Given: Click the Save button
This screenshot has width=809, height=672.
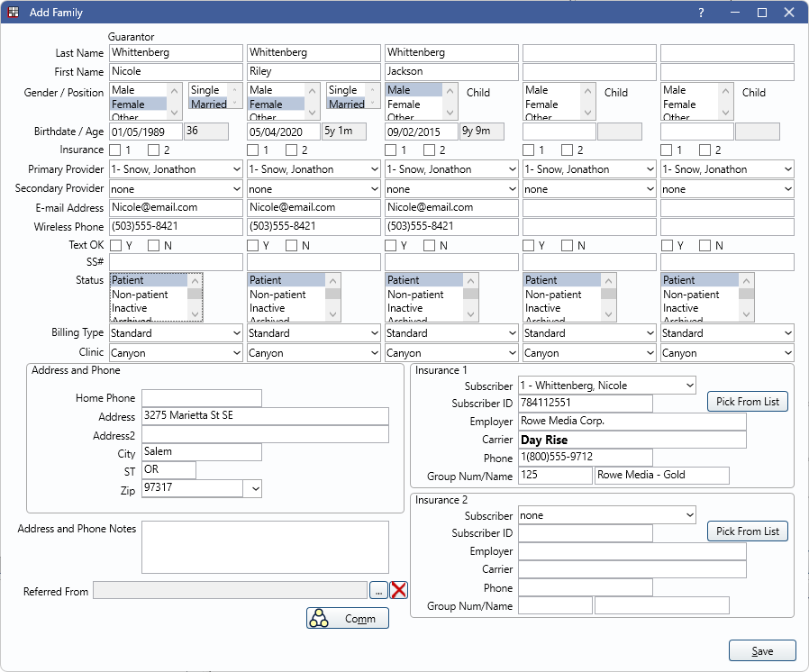Looking at the screenshot, I should (x=762, y=651).
